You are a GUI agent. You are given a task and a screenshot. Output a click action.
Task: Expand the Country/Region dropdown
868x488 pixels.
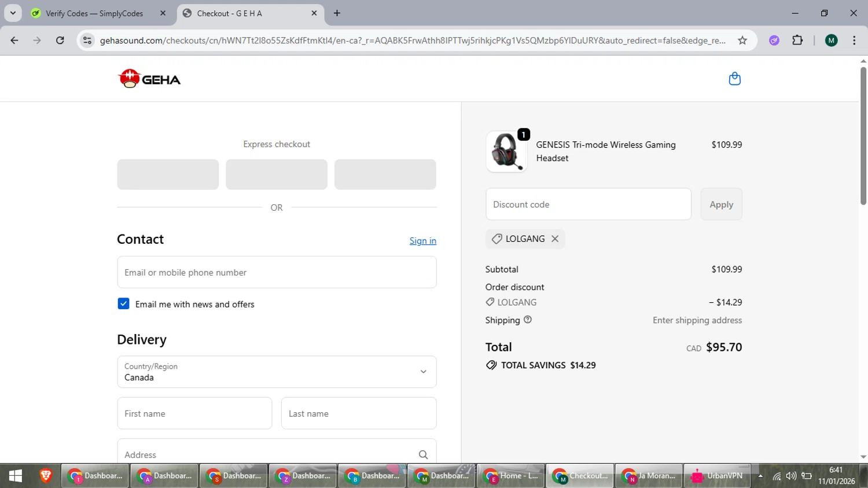tap(277, 372)
